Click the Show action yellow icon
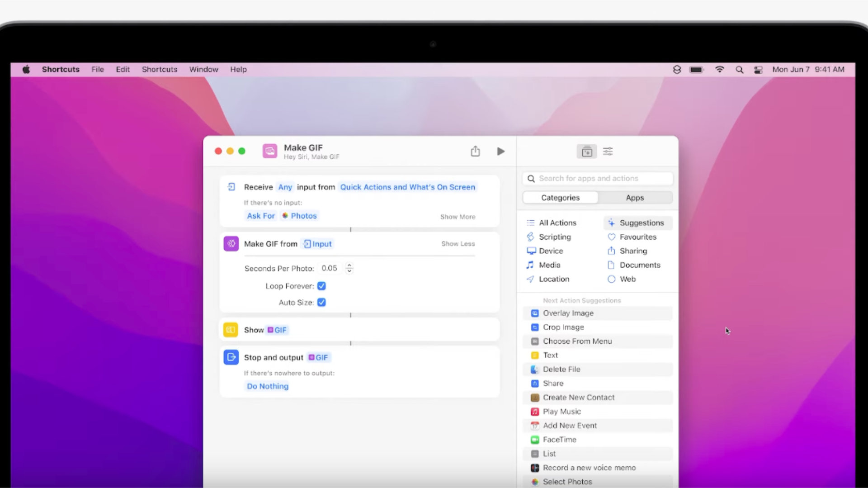The width and height of the screenshot is (868, 488). 231,330
